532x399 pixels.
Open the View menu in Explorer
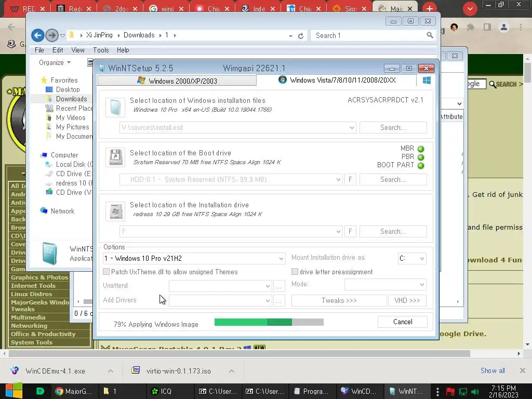pyautogui.click(x=78, y=50)
